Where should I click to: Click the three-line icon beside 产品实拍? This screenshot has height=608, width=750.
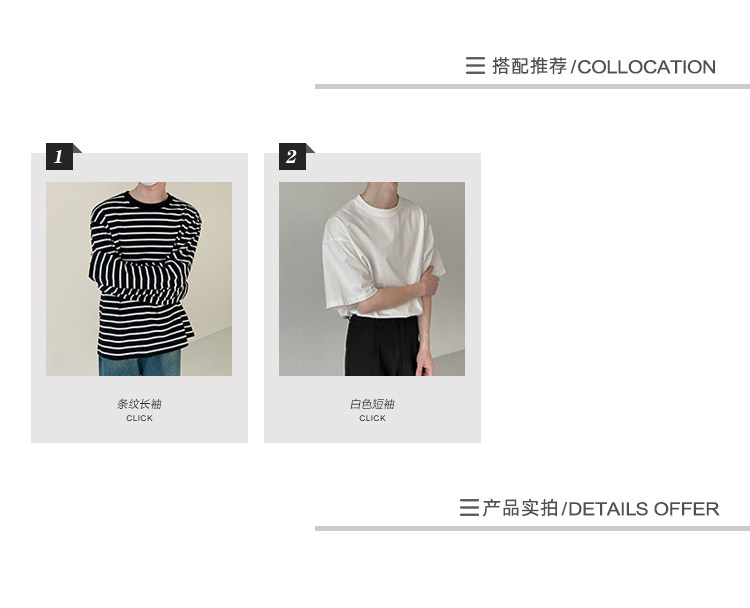point(469,508)
